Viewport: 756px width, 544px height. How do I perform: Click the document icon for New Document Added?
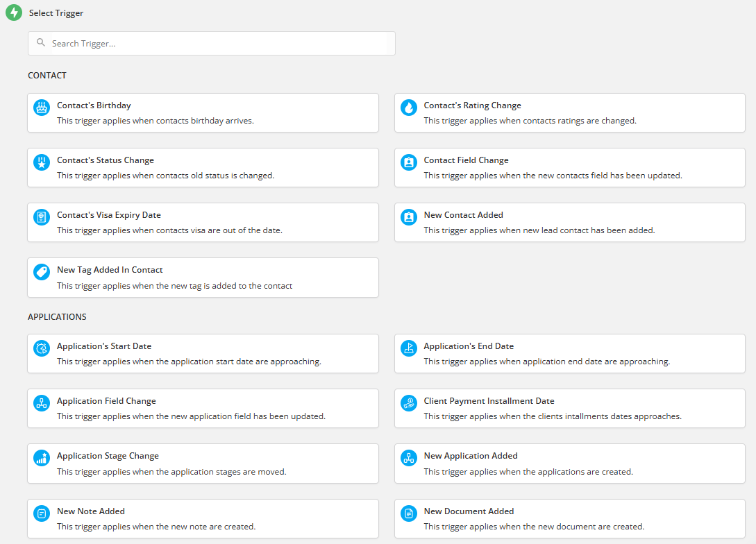click(x=409, y=513)
